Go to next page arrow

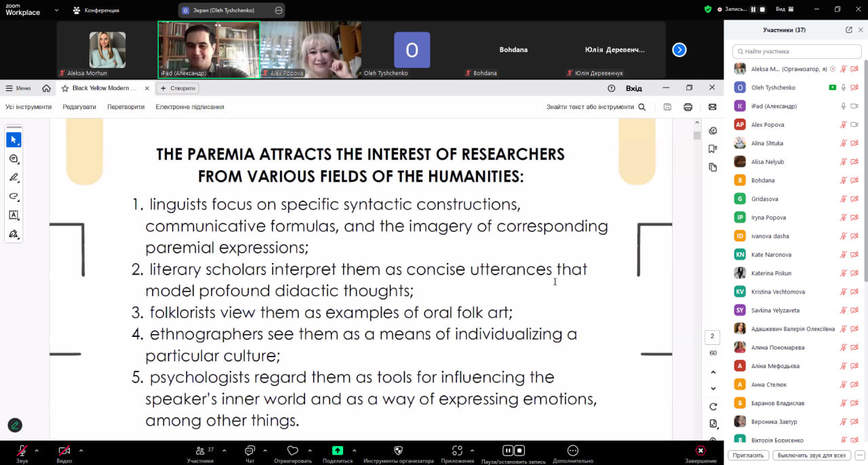coord(713,388)
